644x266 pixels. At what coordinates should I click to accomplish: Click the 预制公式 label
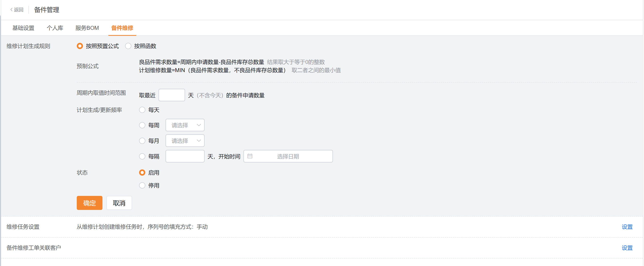(87, 66)
